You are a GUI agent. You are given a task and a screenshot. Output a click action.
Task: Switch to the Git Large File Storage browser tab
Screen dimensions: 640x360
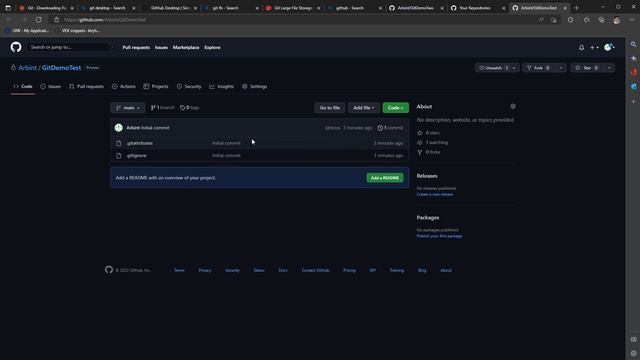292,8
